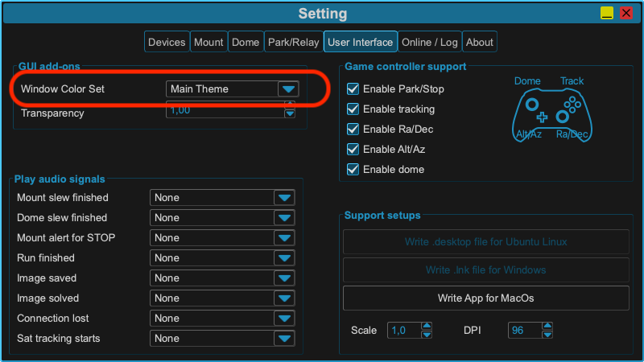
Task: Disable the Enable Park/Stop checkbox
Action: click(x=353, y=89)
